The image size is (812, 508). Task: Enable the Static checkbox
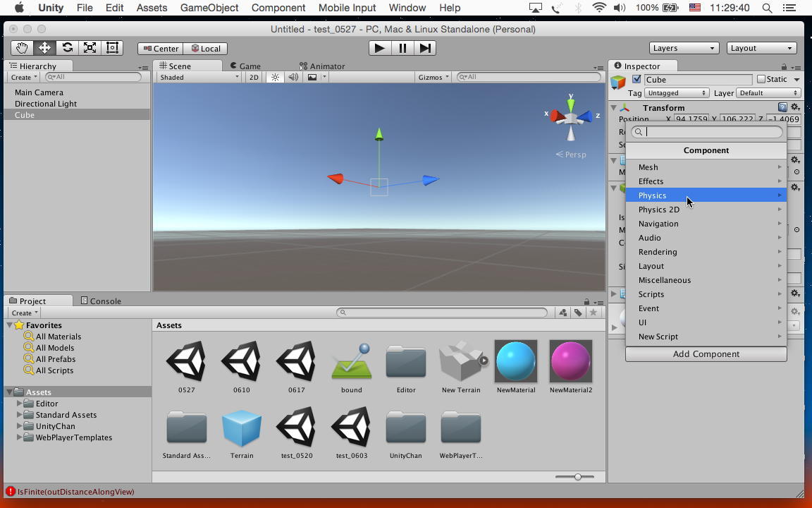[761, 80]
